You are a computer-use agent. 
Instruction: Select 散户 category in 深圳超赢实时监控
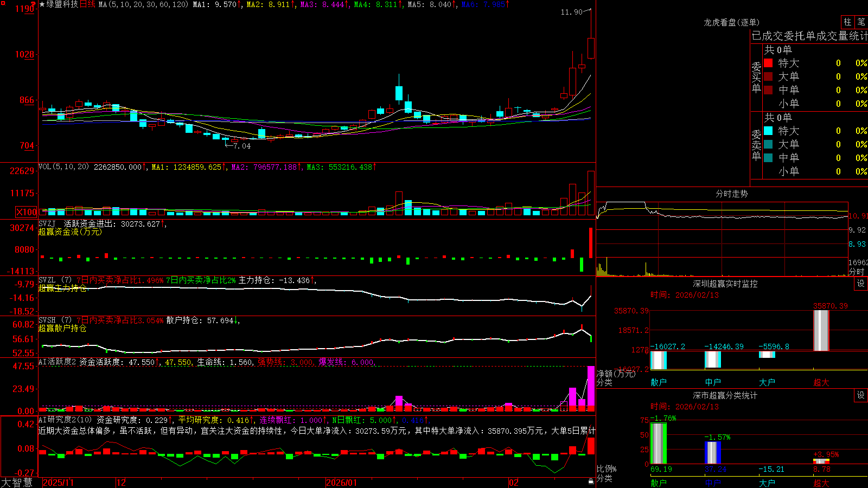pos(659,382)
